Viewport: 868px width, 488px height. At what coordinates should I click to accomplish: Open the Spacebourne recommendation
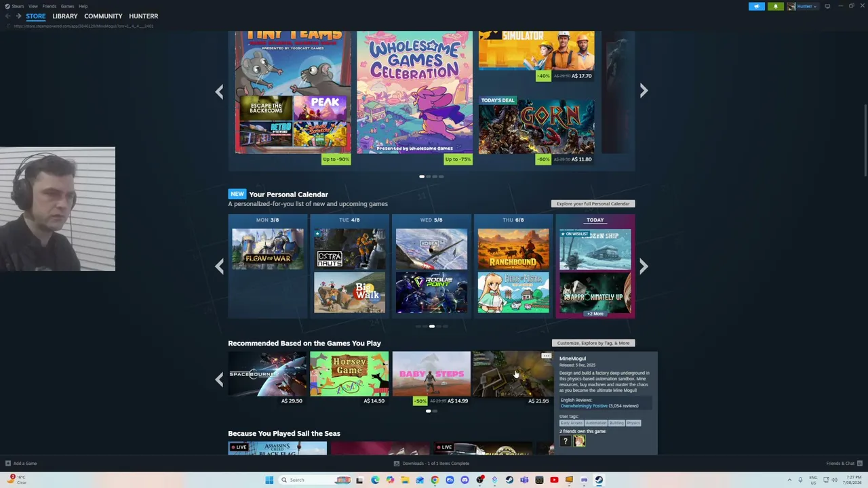point(267,373)
